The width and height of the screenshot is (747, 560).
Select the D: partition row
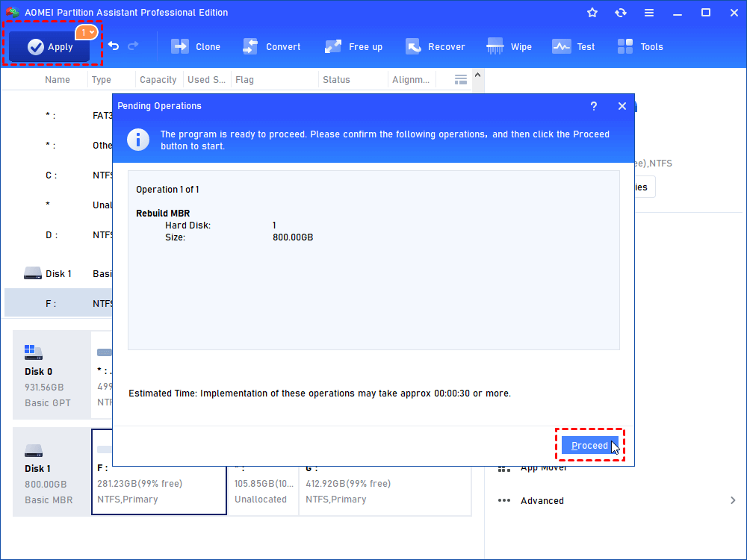coord(58,234)
